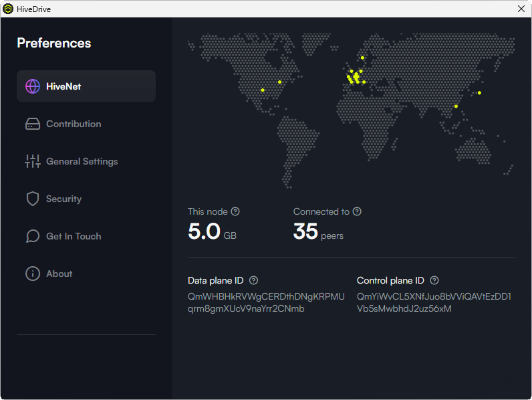
Task: Open the Contribution preferences tab
Action: 74,124
